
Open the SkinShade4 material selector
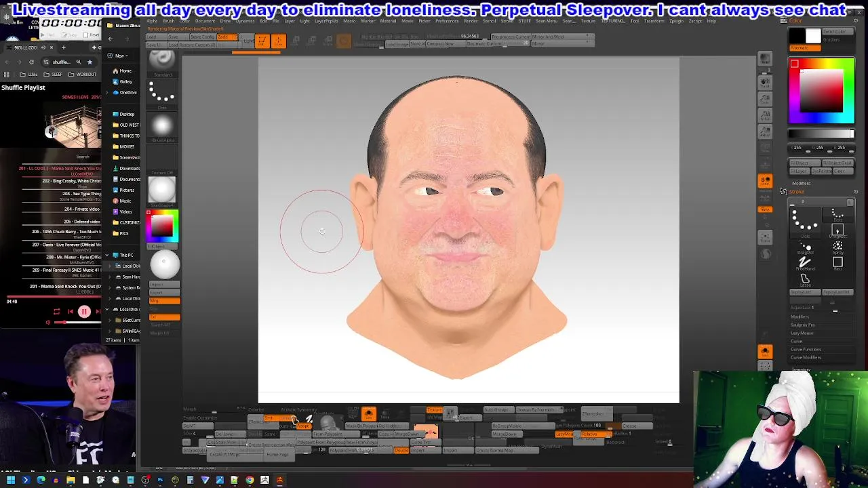coord(161,190)
